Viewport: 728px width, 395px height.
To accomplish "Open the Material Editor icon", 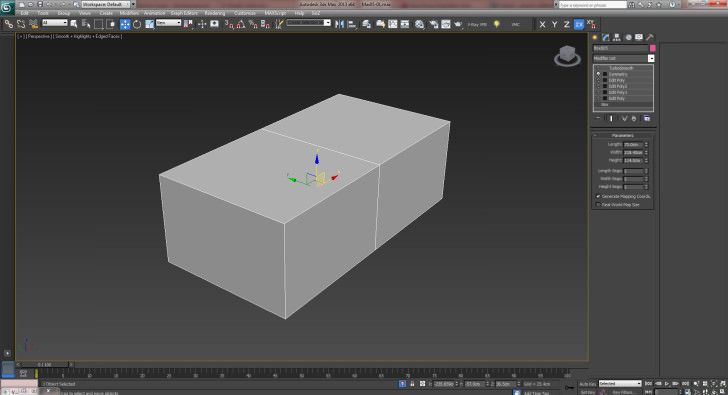I will click(x=419, y=24).
